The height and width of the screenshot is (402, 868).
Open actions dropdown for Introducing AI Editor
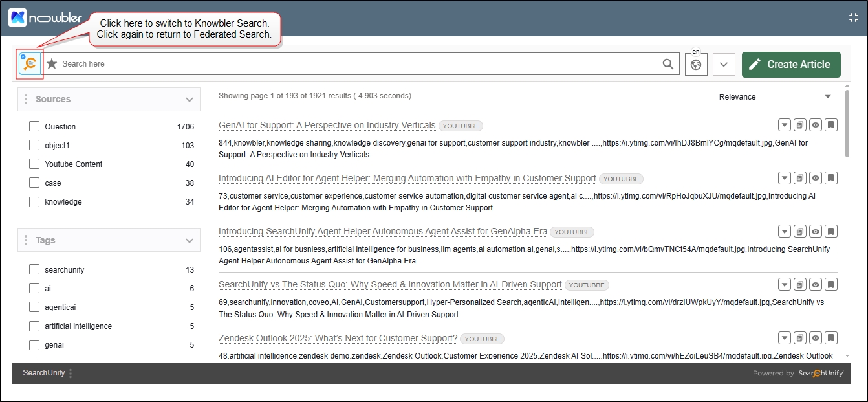[784, 178]
